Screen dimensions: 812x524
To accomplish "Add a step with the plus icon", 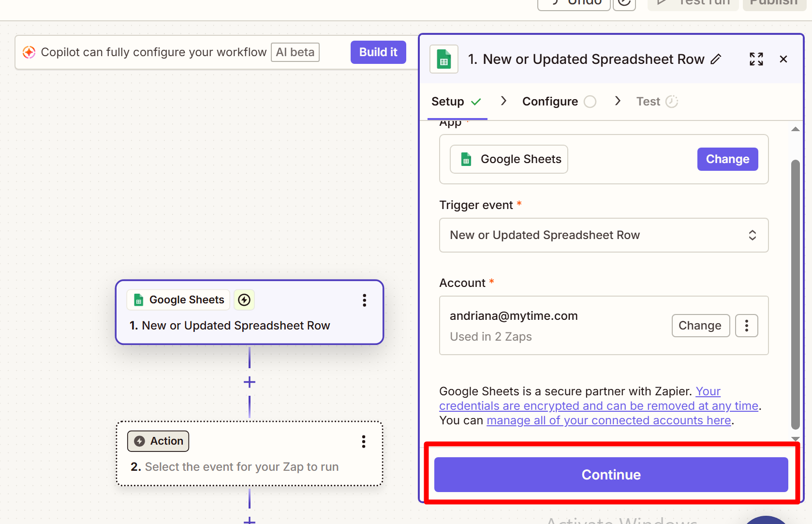I will (250, 382).
